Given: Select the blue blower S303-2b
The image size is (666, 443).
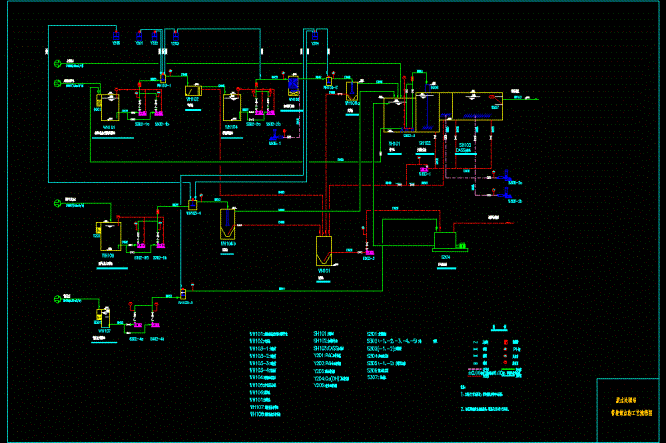Looking at the screenshot, I should tap(506, 193).
